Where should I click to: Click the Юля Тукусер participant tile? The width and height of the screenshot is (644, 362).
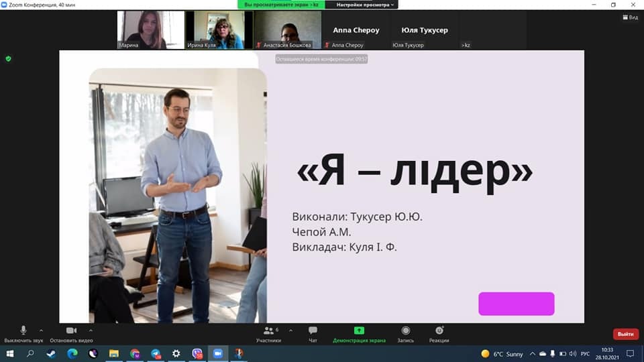424,30
